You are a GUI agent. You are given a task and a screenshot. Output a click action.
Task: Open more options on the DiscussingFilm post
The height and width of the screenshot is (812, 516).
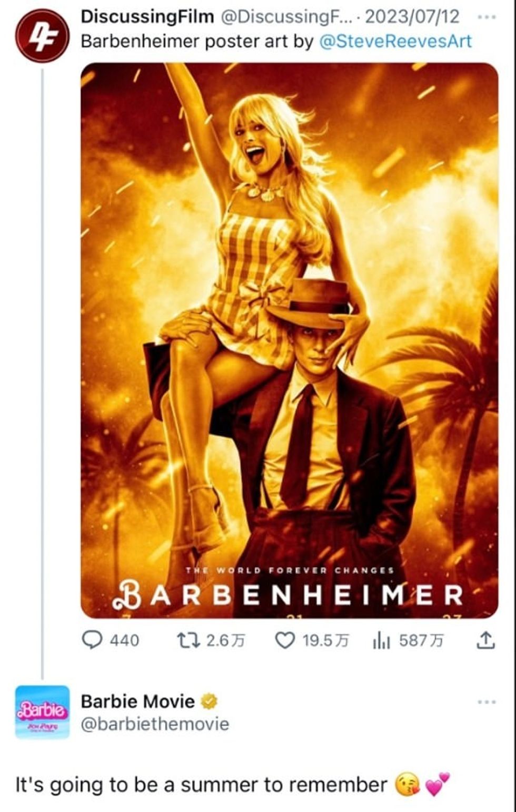click(x=487, y=17)
